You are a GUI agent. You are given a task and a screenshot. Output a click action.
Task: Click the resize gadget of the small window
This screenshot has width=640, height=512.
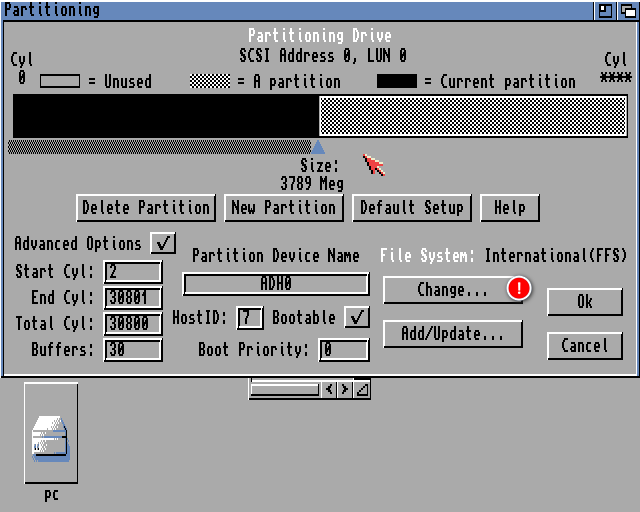[x=362, y=390]
